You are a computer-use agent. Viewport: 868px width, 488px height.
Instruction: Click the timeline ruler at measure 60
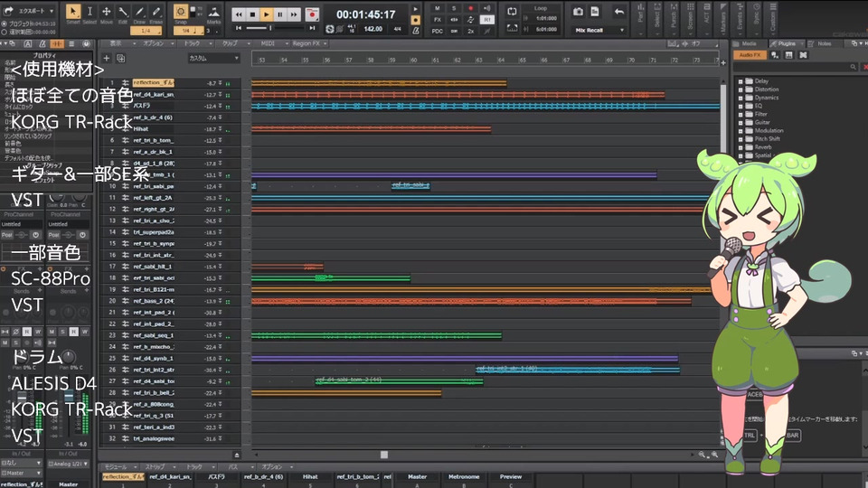[413, 60]
